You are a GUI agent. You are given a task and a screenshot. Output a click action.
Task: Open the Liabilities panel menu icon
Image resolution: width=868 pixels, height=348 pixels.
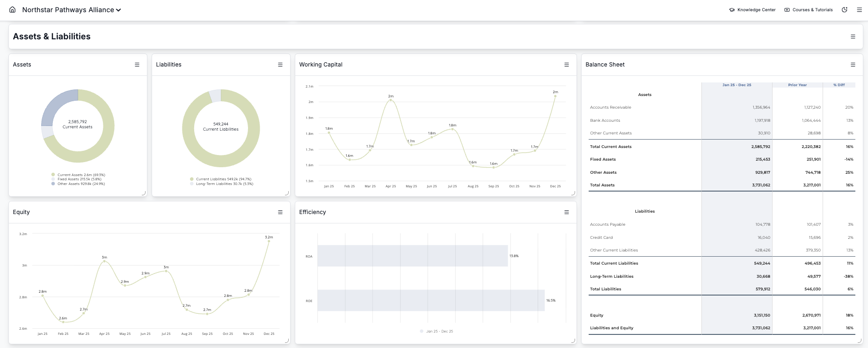pos(280,65)
